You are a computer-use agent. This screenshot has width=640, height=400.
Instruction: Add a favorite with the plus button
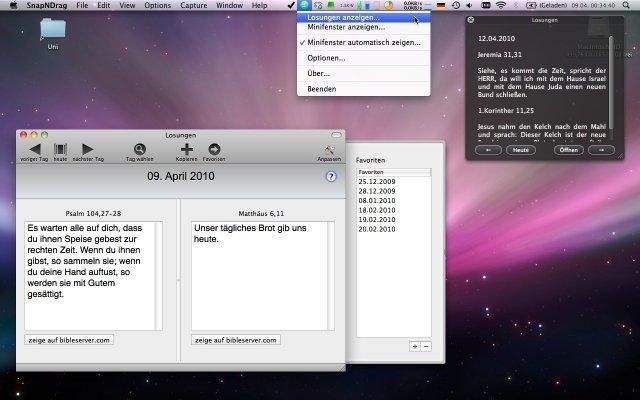[x=415, y=346]
